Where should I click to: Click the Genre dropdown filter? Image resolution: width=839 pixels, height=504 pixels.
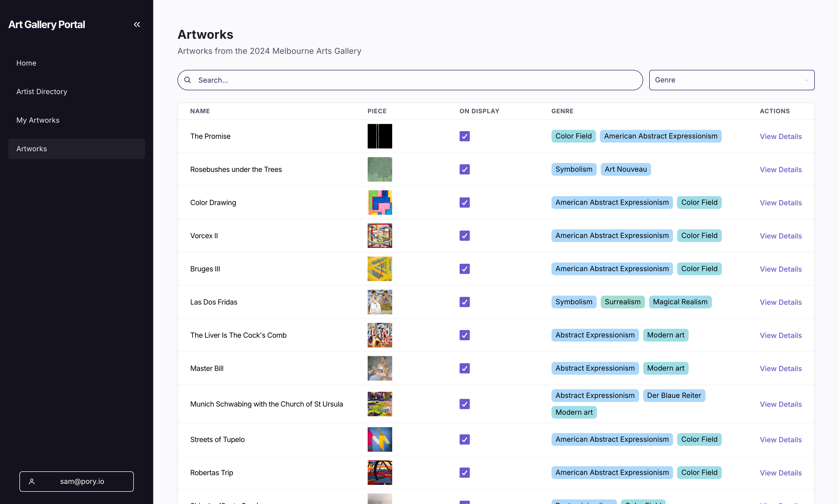[x=732, y=80]
